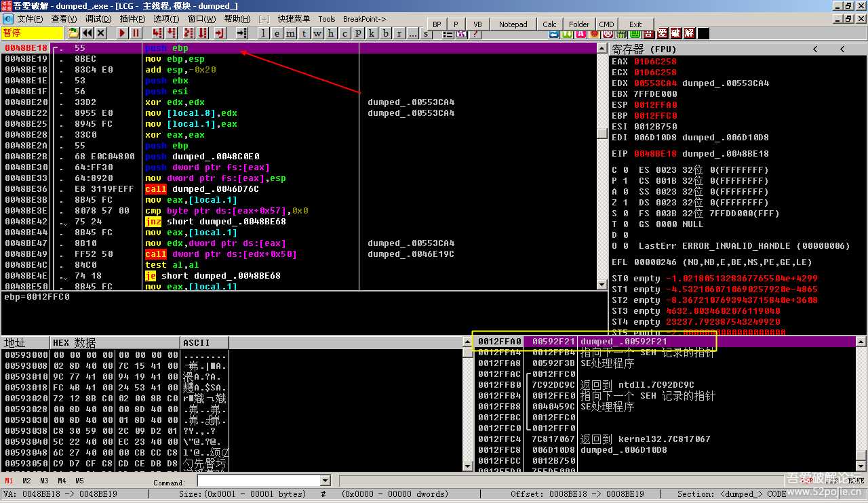Click the ASCII column header
The image size is (868, 503).
(x=205, y=342)
